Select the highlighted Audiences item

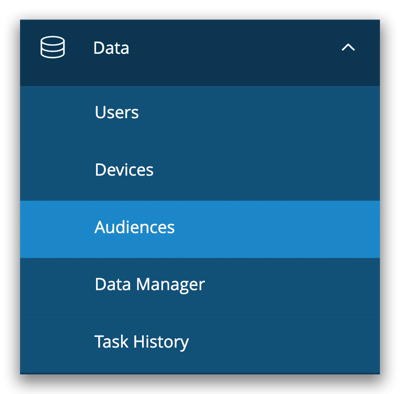200,229
